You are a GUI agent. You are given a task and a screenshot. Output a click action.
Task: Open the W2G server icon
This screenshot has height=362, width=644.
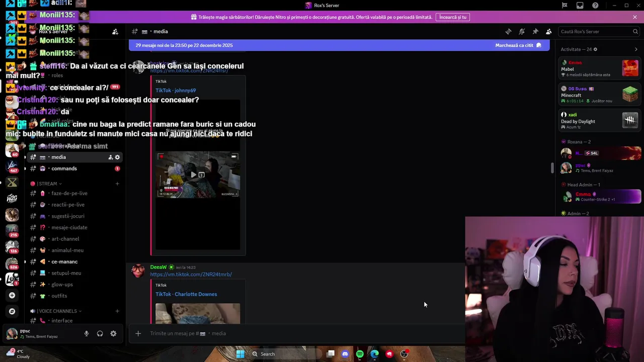click(12, 199)
